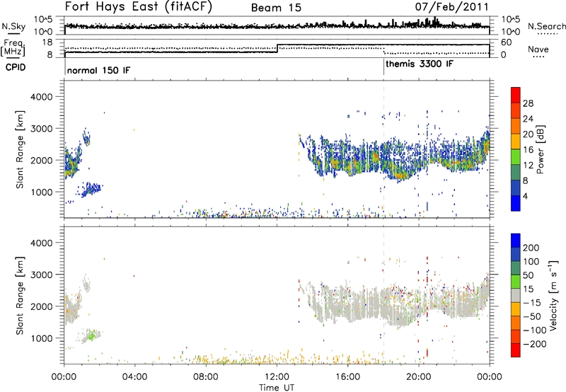Click the '28' Power colorbar tick label
This screenshot has height=392, width=566.
528,103
